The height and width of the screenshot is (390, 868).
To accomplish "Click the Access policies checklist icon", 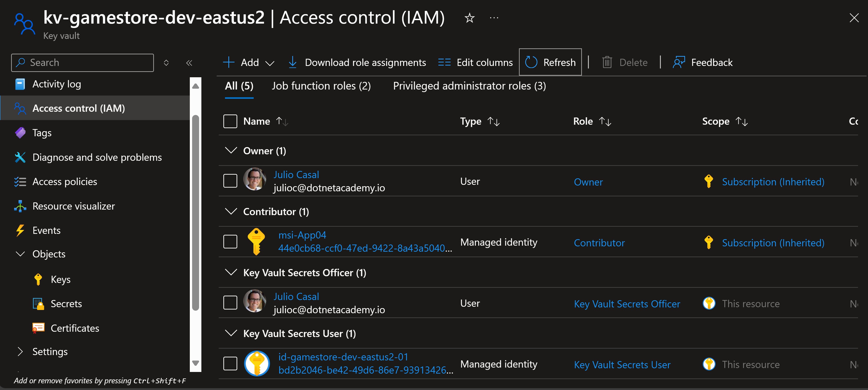I will coord(20,182).
